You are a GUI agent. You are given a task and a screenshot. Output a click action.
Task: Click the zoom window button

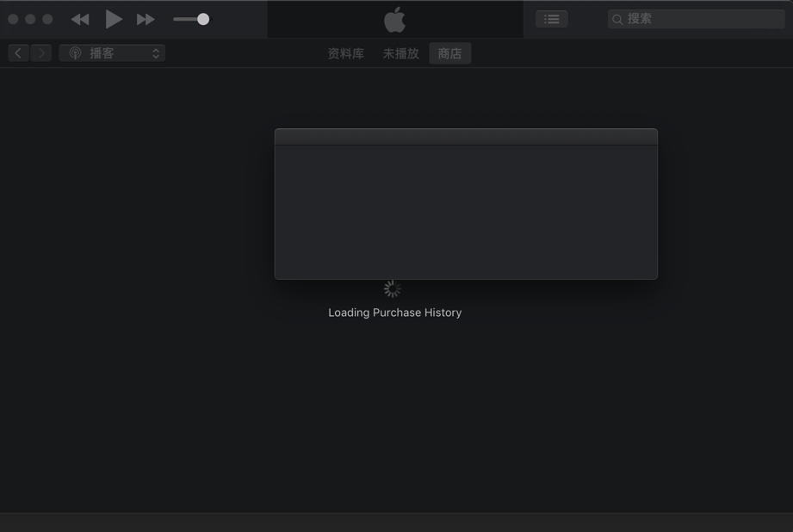coord(47,19)
